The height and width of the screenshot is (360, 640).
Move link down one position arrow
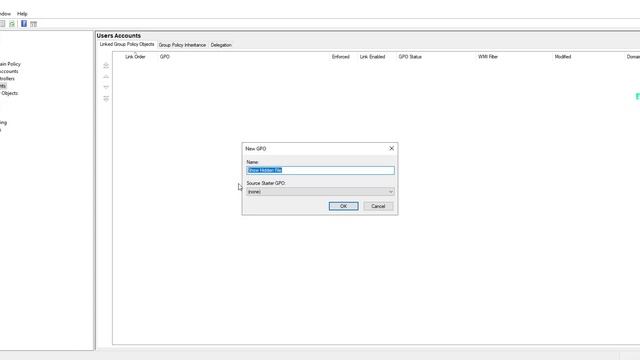(x=106, y=87)
